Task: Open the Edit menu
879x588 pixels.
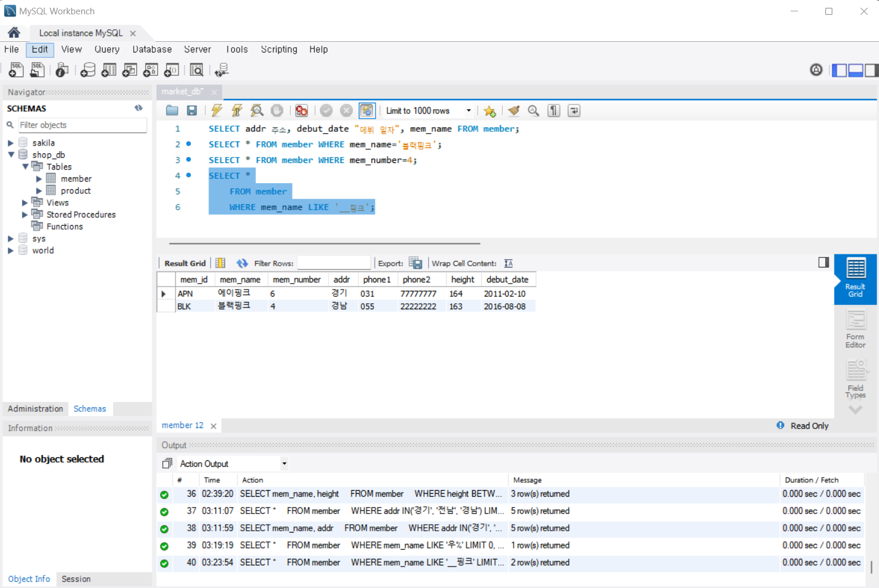Action: (40, 50)
